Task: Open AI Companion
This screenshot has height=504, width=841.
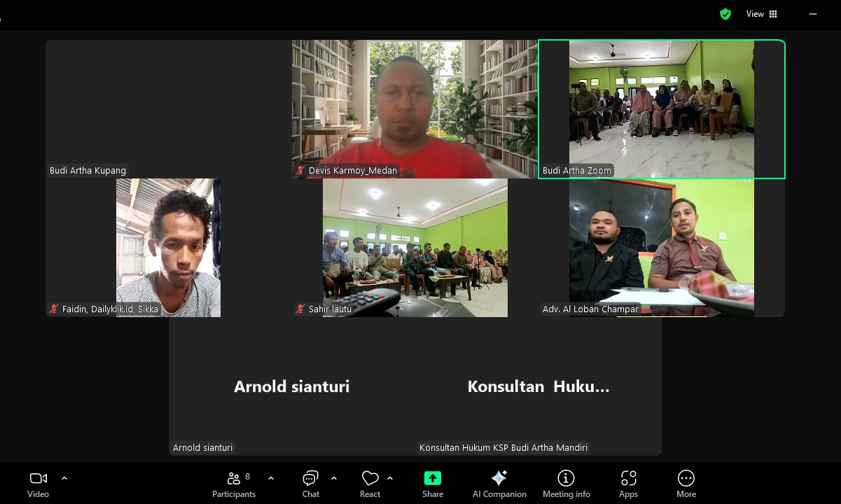Action: (x=499, y=484)
